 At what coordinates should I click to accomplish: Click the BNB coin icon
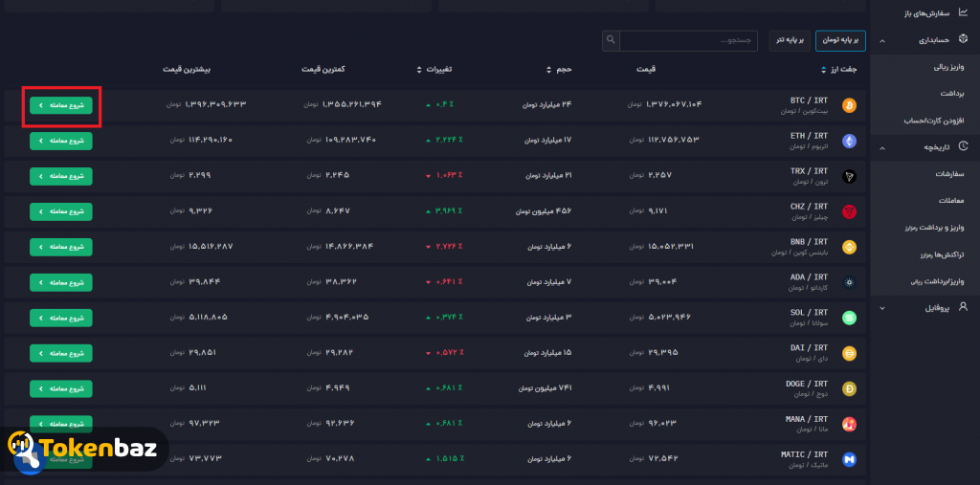coord(849,247)
